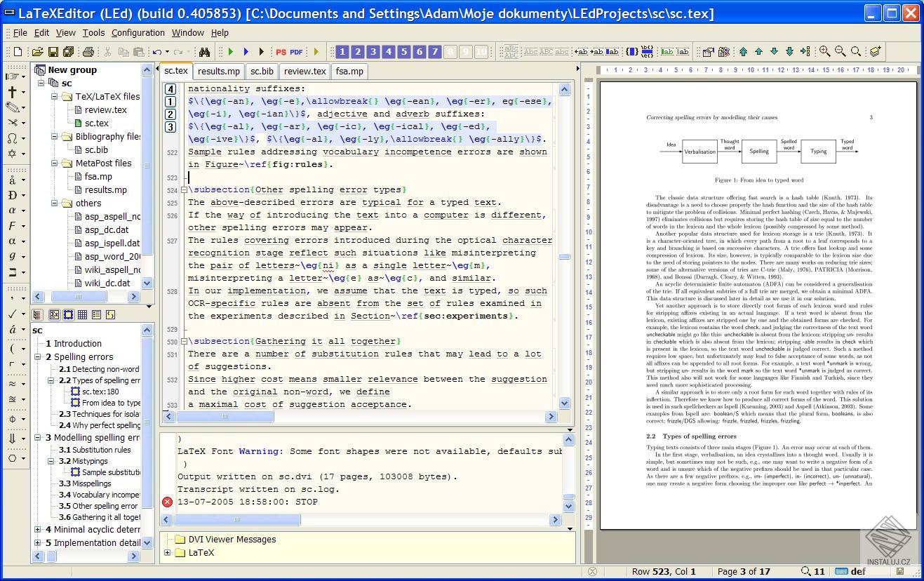Click the Print toolbar icon
The height and width of the screenshot is (581, 924).
(89, 51)
